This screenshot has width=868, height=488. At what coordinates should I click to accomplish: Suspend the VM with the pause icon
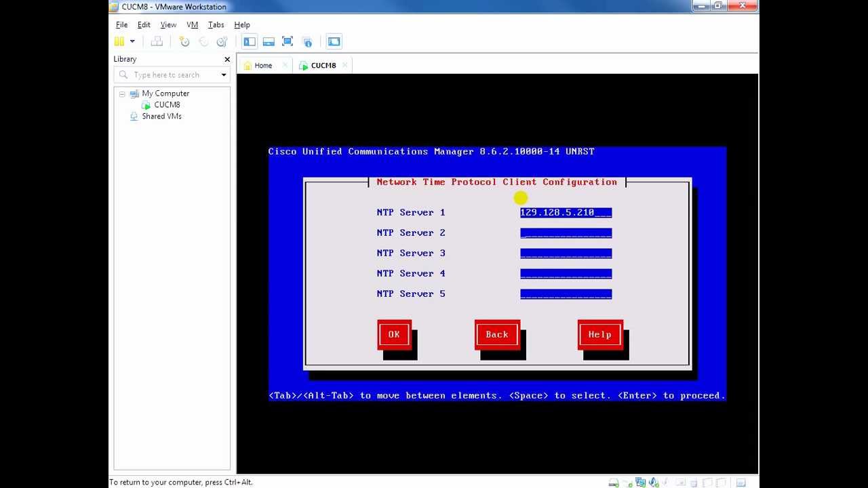119,41
